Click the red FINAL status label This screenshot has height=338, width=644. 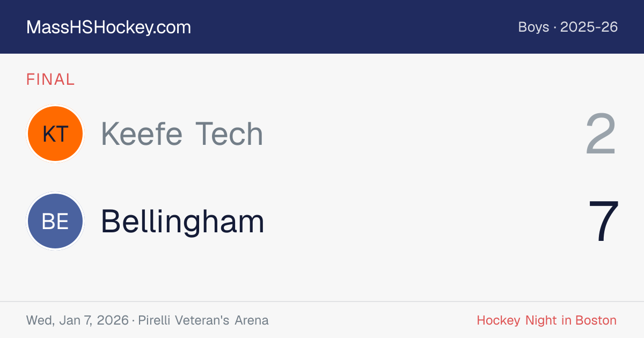click(x=50, y=79)
